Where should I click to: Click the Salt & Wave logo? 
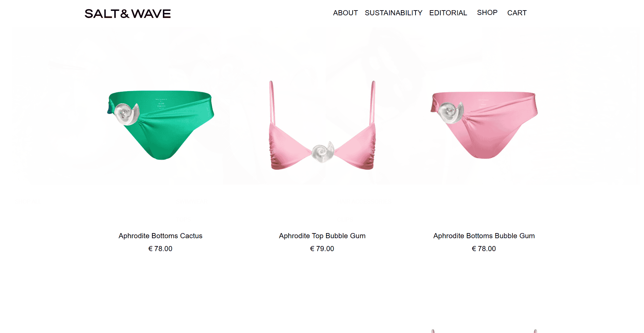(128, 14)
